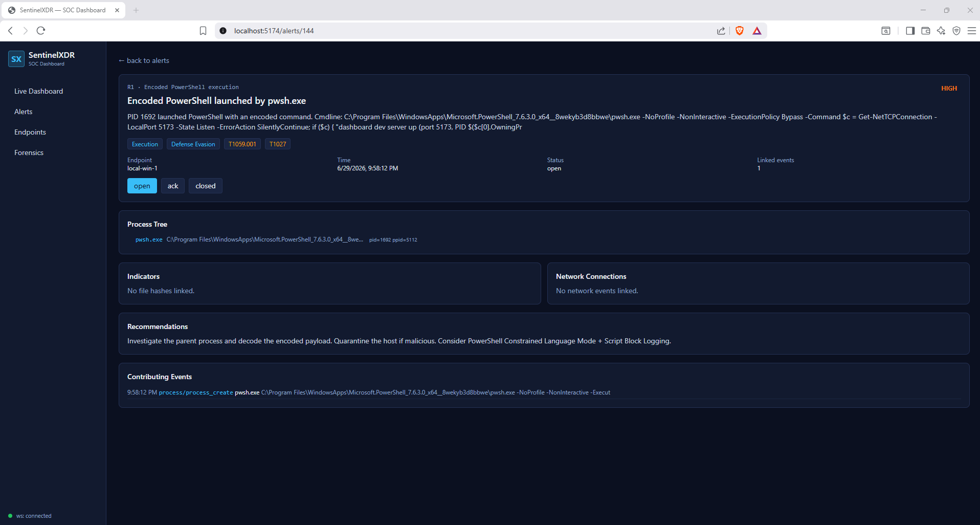The height and width of the screenshot is (525, 980).
Task: Click the browser back arrow
Action: coord(10,31)
